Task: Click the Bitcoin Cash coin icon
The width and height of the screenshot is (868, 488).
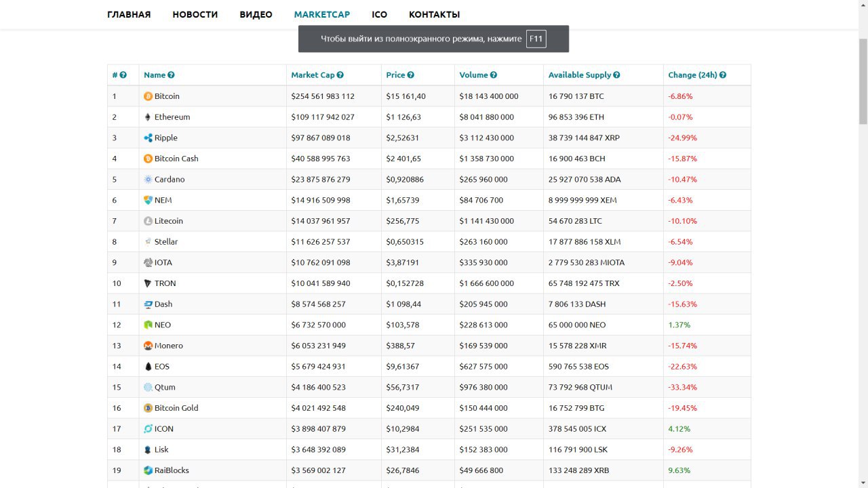Action: pyautogui.click(x=148, y=159)
